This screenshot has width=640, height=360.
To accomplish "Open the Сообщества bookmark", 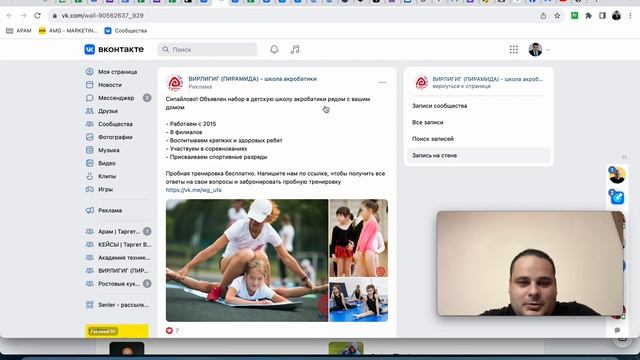I will 126,31.
